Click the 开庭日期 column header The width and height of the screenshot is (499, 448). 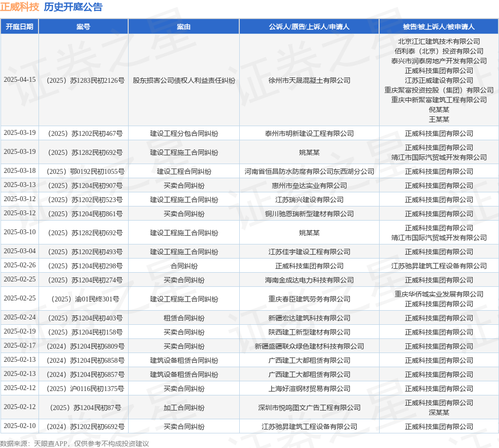[19, 27]
